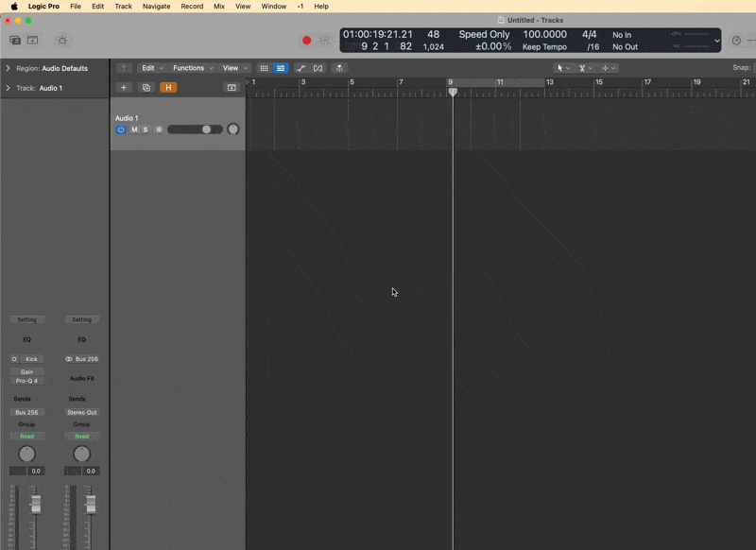Image resolution: width=756 pixels, height=550 pixels.
Task: Open the Mix menu in menu bar
Action: 219,6
